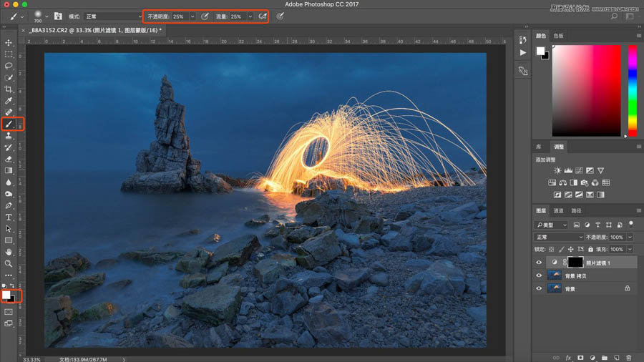The width and height of the screenshot is (644, 362).
Task: Hide the 照片滤镜 1 layer
Action: point(539,263)
